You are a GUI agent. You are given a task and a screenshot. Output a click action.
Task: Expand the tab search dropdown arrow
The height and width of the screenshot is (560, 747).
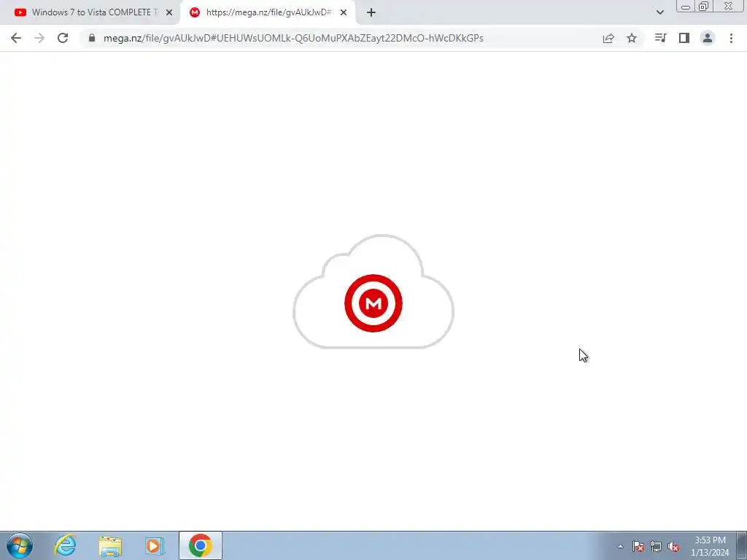[x=659, y=12]
